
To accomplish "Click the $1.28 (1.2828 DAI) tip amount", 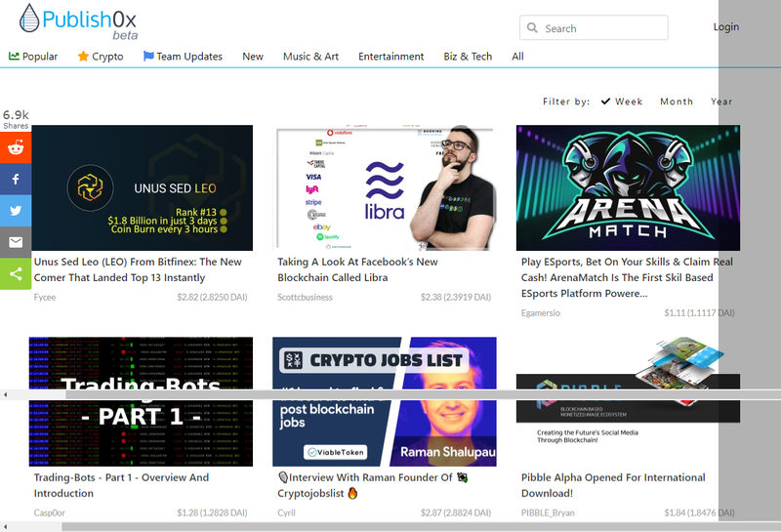I will [212, 512].
